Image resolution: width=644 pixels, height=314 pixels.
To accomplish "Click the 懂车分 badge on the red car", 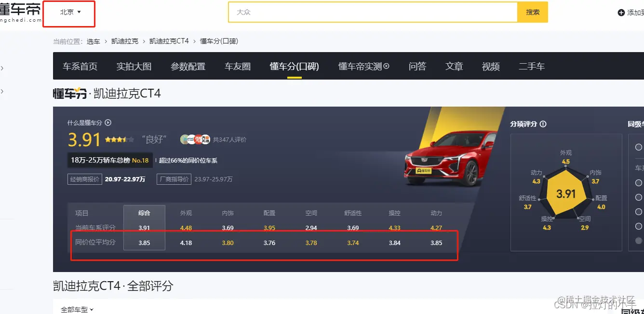I will 424,169.
